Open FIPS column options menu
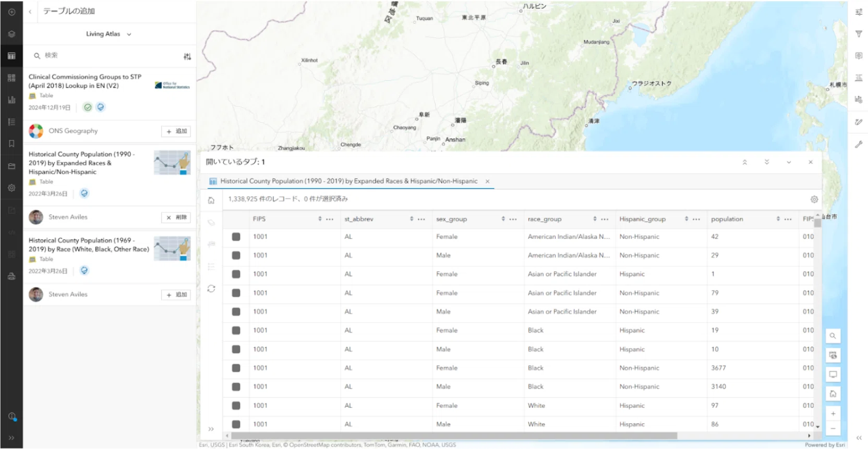Screen dimensions: 868x449 tap(330, 219)
